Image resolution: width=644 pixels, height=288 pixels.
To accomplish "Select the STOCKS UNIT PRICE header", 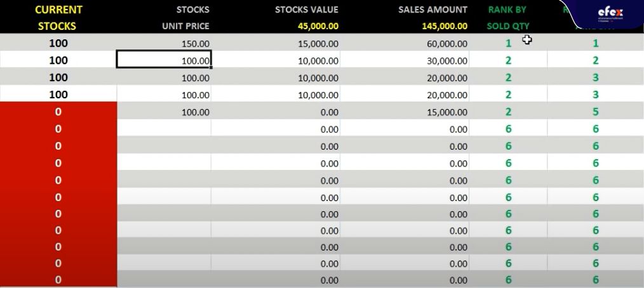I will pyautogui.click(x=185, y=18).
